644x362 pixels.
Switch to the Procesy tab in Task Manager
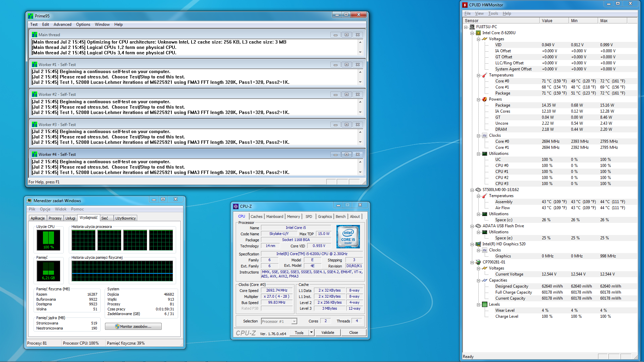pos(55,218)
